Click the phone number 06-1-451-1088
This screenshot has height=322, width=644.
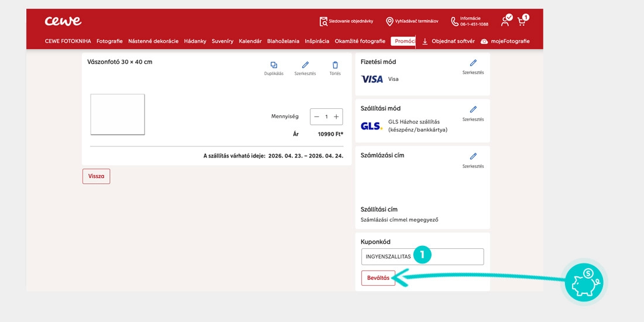pyautogui.click(x=474, y=24)
